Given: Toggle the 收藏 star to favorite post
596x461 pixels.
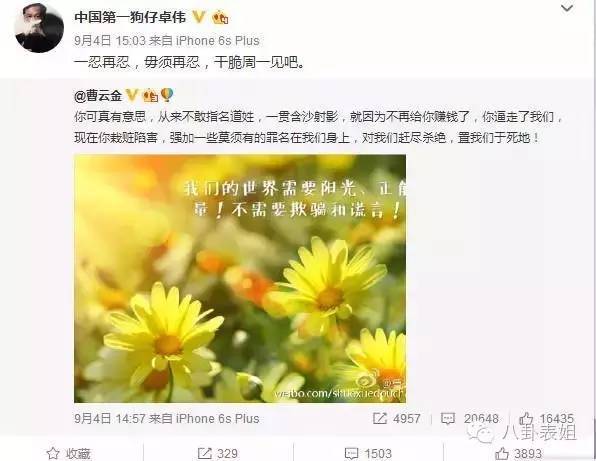Looking at the screenshot, I should point(68,453).
